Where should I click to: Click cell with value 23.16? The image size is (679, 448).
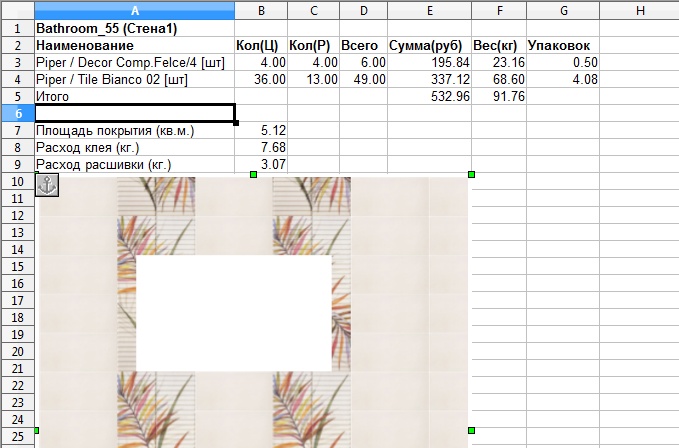[499, 62]
